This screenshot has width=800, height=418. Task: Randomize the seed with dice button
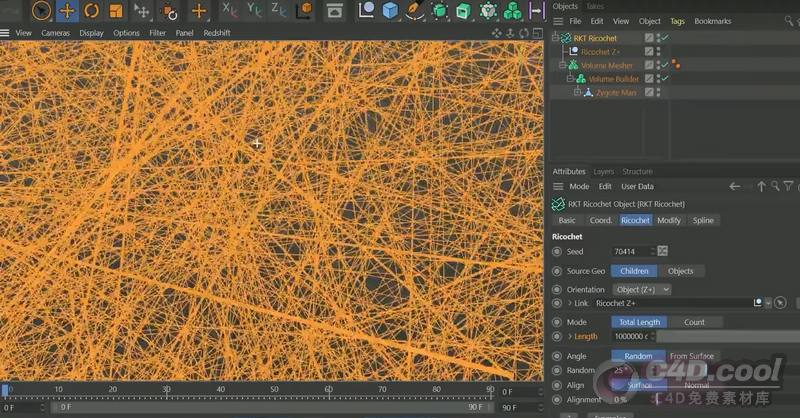(x=663, y=251)
